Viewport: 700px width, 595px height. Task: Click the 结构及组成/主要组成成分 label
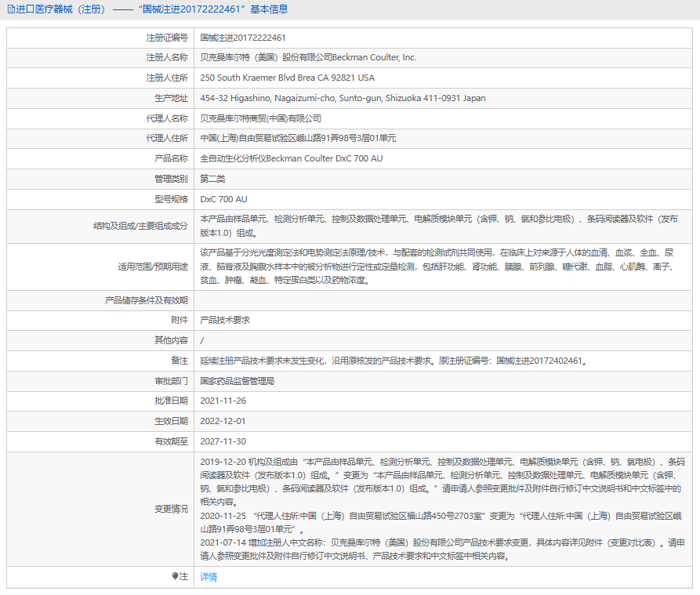click(140, 226)
